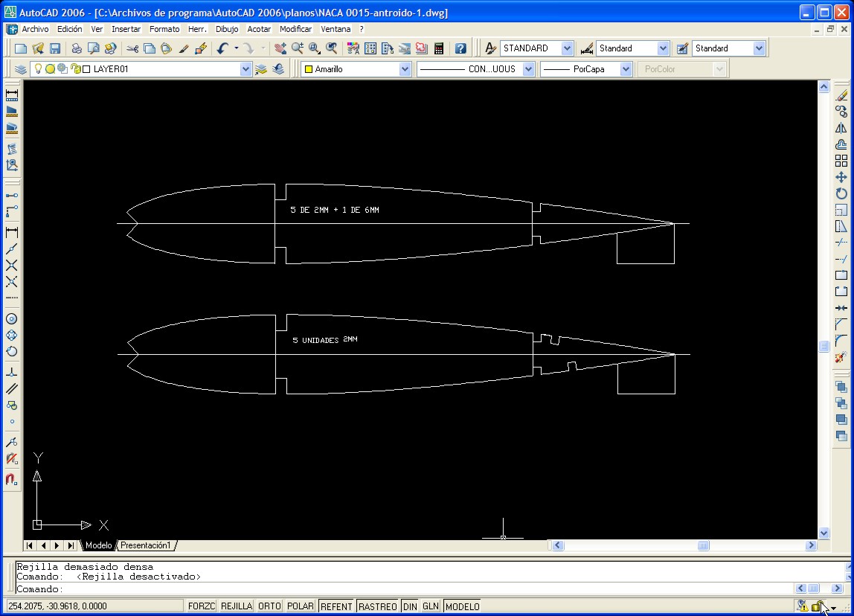Open a drawing file with the Open icon

(38, 48)
